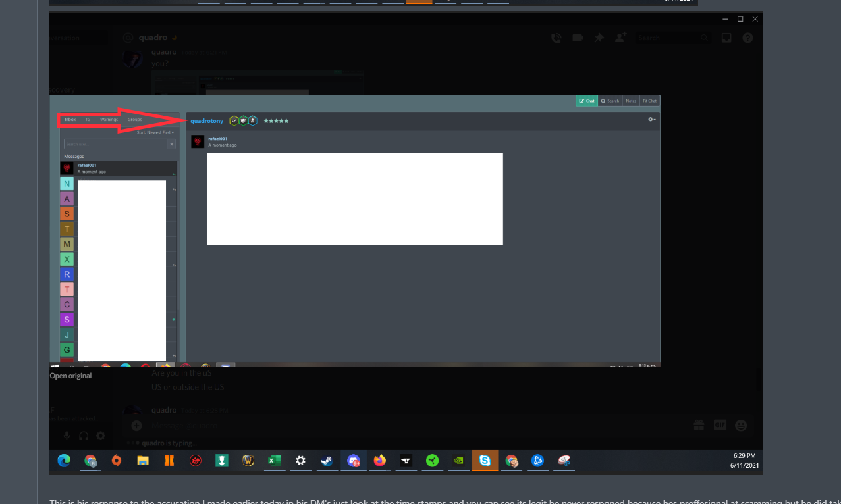Open the taskbar clock showing 6:29 PM

coord(744,461)
